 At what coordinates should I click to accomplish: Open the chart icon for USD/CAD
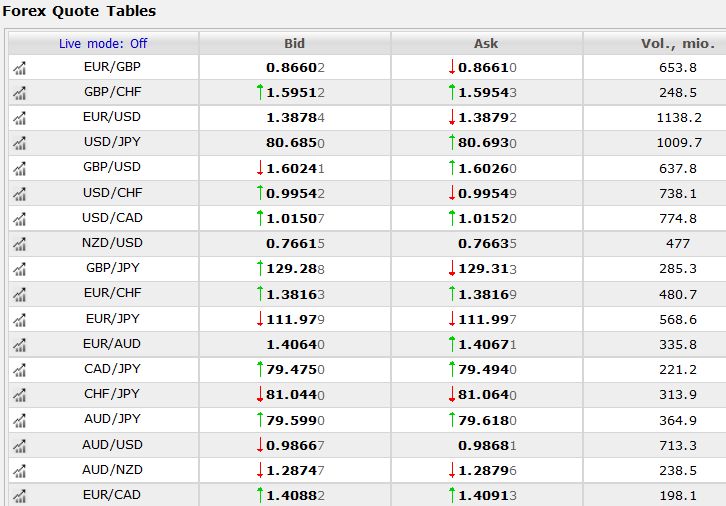pos(20,219)
